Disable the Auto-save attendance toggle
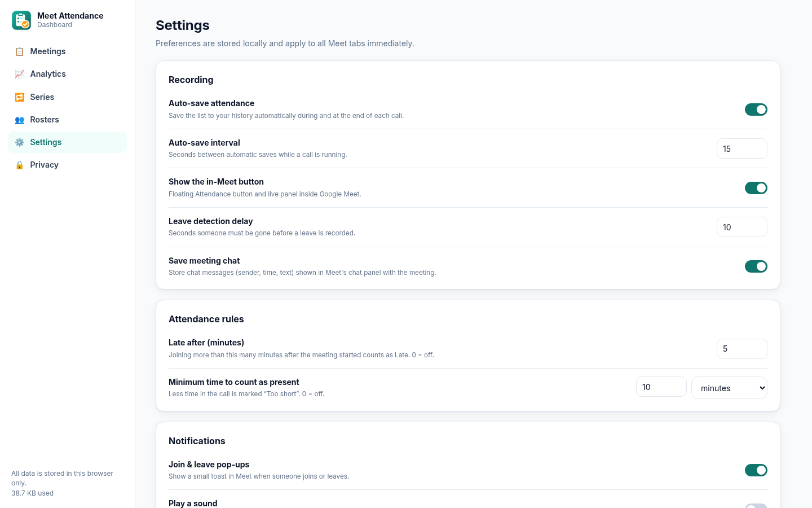The height and width of the screenshot is (508, 812). pyautogui.click(x=756, y=110)
